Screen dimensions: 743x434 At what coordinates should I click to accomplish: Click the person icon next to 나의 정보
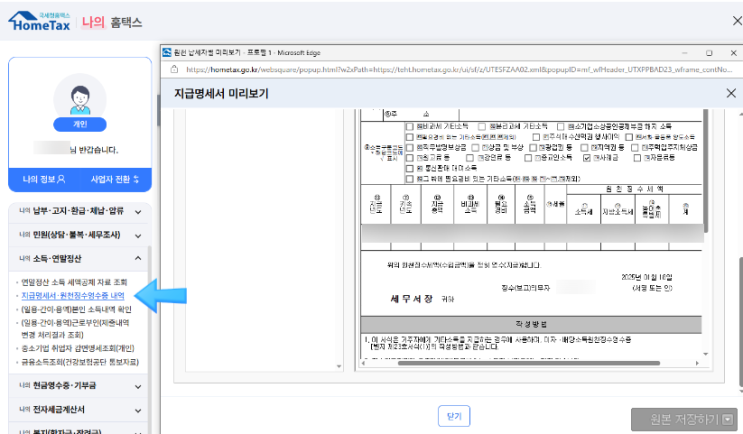(x=61, y=179)
